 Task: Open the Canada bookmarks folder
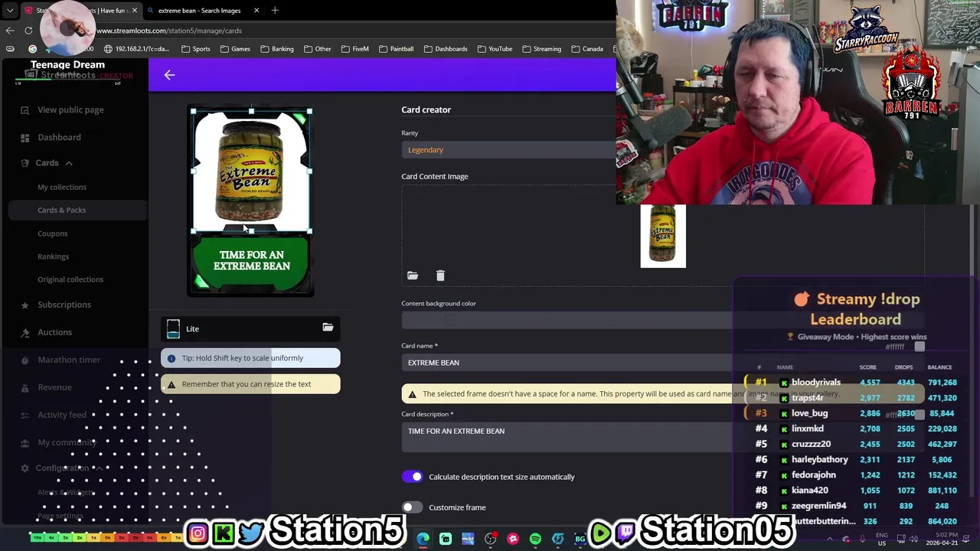click(x=586, y=49)
